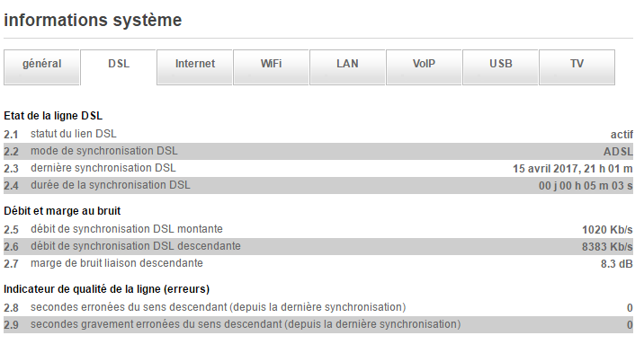Select the USB tab
The image size is (644, 362).
tap(501, 65)
